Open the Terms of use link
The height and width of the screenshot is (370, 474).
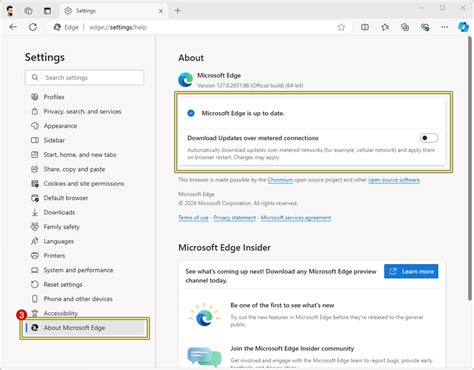click(193, 218)
